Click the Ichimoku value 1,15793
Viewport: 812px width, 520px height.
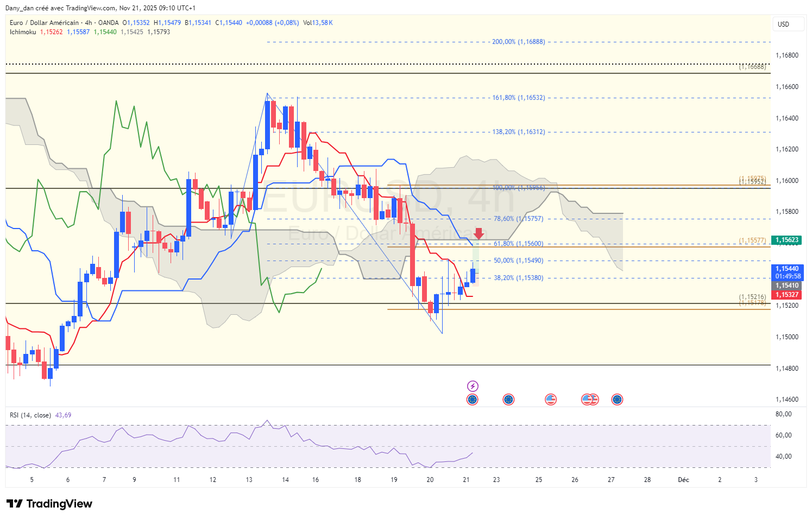tap(159, 32)
